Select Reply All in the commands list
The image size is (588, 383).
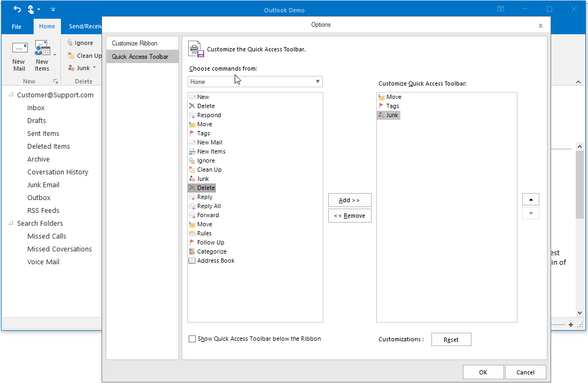coord(208,206)
